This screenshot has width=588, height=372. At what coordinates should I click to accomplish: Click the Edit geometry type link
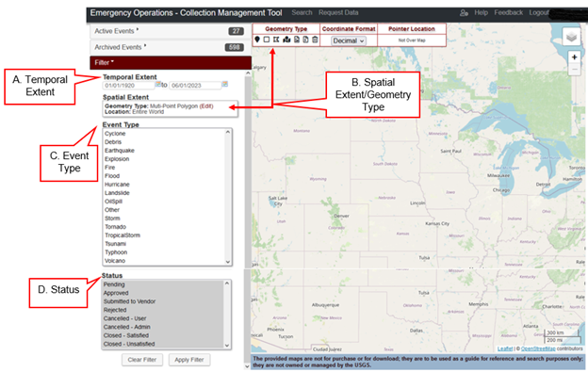click(x=206, y=106)
